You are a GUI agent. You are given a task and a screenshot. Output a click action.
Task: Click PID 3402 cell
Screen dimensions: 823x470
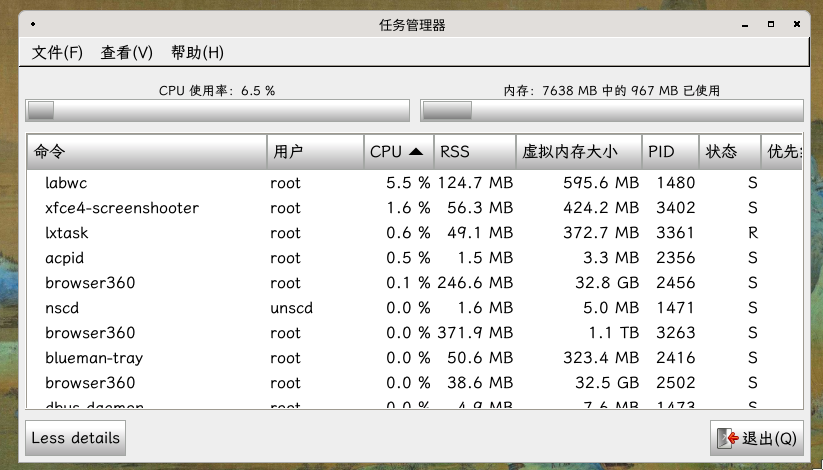coord(676,208)
